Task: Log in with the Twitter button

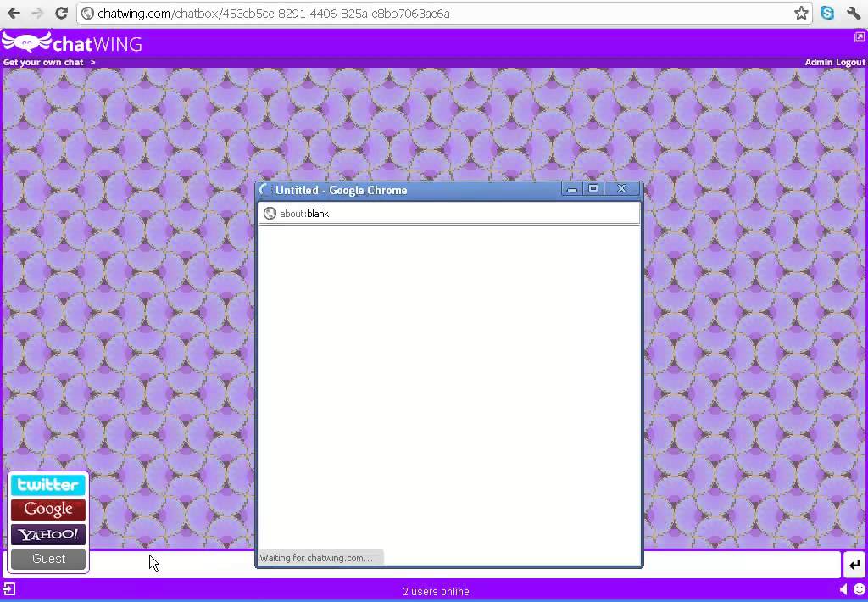Action: point(48,485)
